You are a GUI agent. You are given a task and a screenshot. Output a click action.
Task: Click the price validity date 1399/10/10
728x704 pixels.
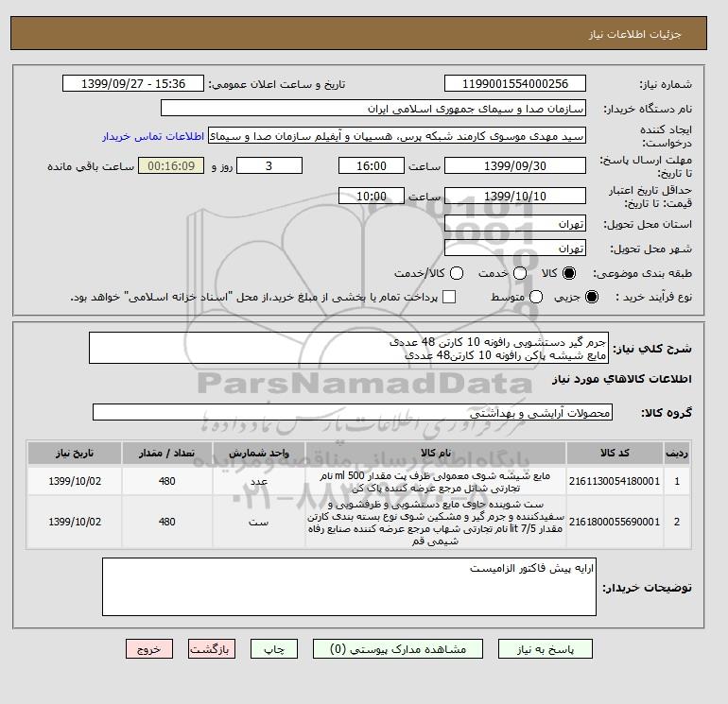(515, 196)
